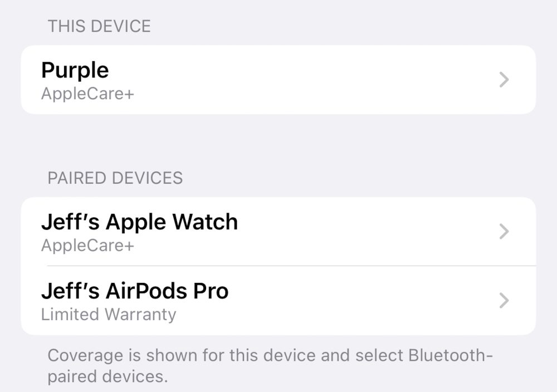Tap the empty middle area of the Purple row
This screenshot has height=392, width=557.
click(x=302, y=80)
